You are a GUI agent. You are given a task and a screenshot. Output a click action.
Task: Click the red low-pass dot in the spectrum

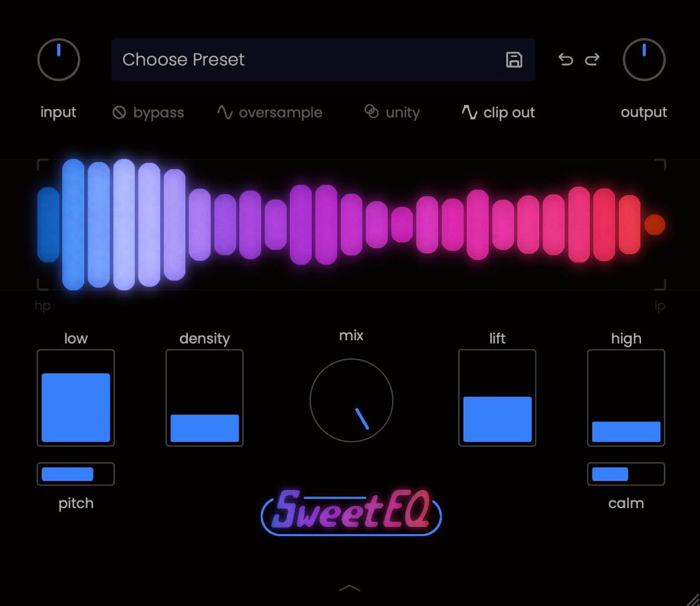655,225
